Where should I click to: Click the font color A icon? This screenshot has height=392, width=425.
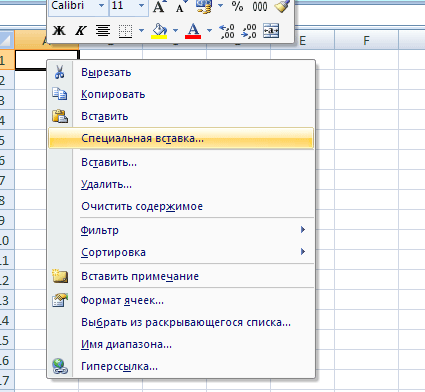click(x=193, y=31)
